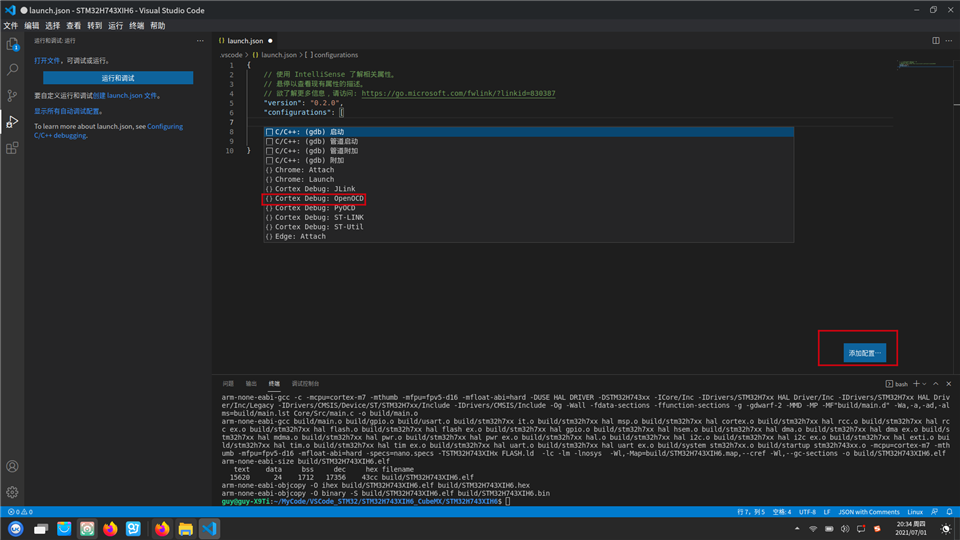Open the Extensions view icon
Image resolution: width=960 pixels, height=540 pixels.
[x=12, y=148]
